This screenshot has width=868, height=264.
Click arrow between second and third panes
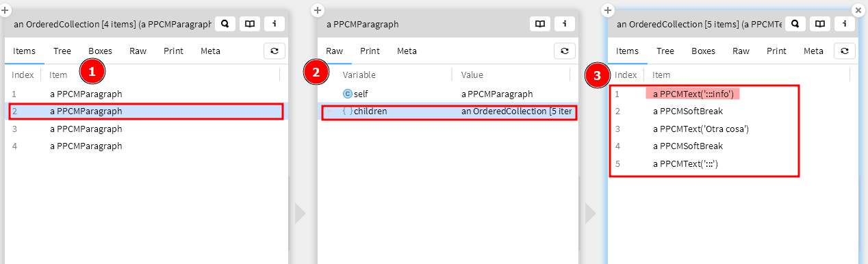click(x=590, y=213)
